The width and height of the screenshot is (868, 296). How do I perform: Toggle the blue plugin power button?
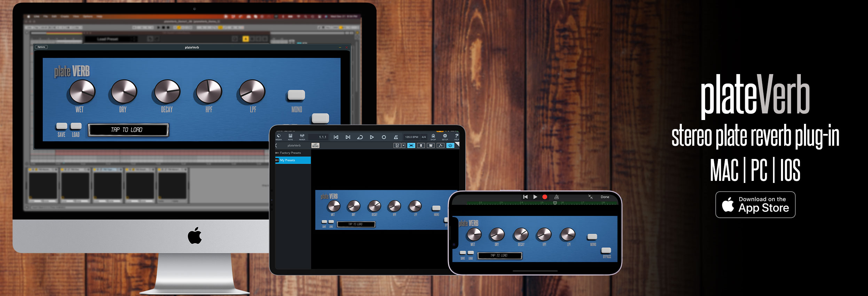(x=450, y=145)
